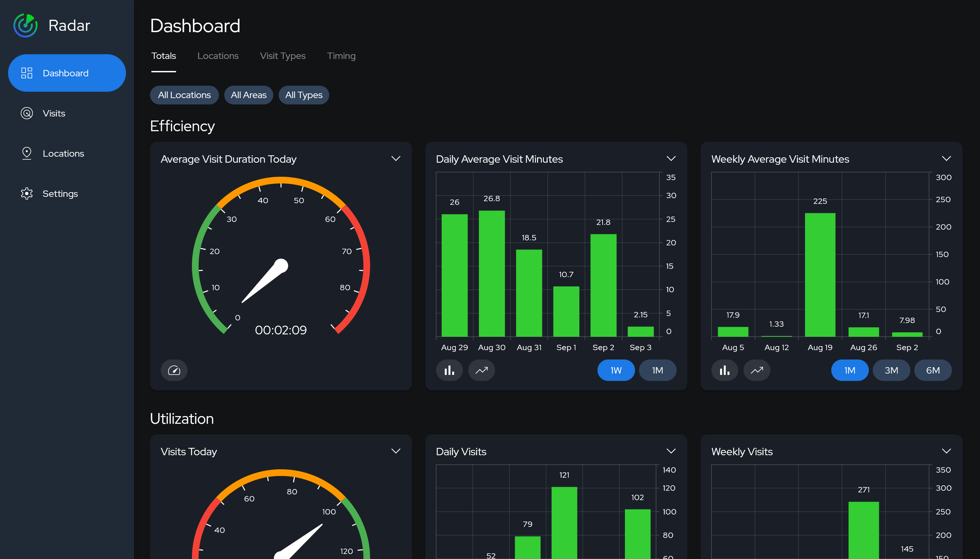Click the speedometer edit icon below gauge

pyautogui.click(x=173, y=369)
